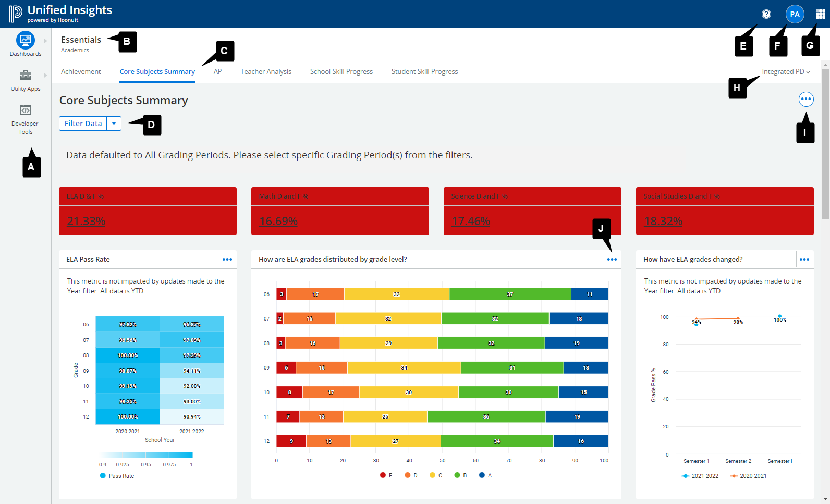
Task: Open the PA user profile avatar
Action: (x=795, y=14)
